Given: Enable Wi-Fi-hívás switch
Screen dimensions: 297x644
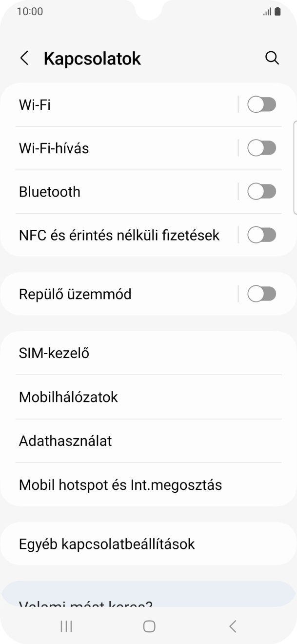Looking at the screenshot, I should 261,147.
